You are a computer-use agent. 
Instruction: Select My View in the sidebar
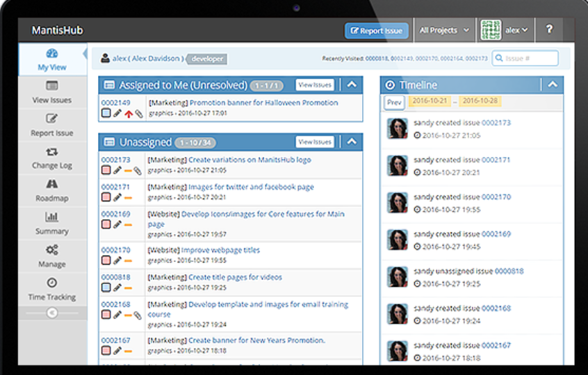(x=52, y=59)
